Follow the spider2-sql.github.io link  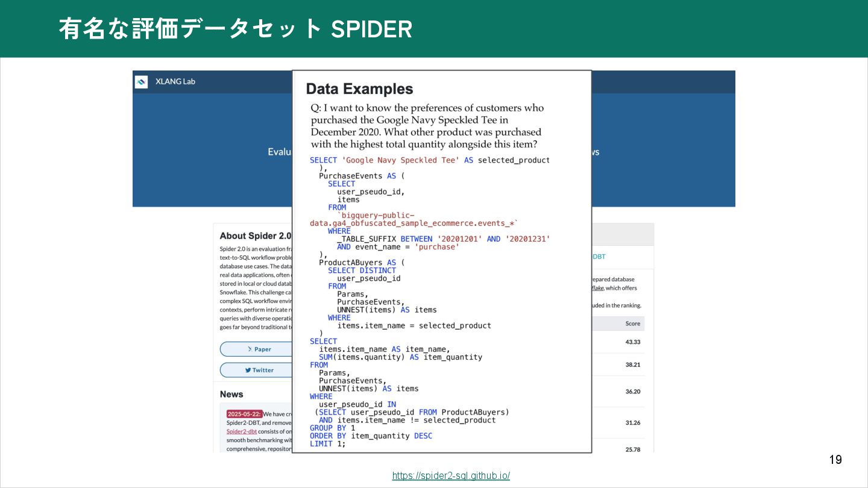[x=451, y=475]
